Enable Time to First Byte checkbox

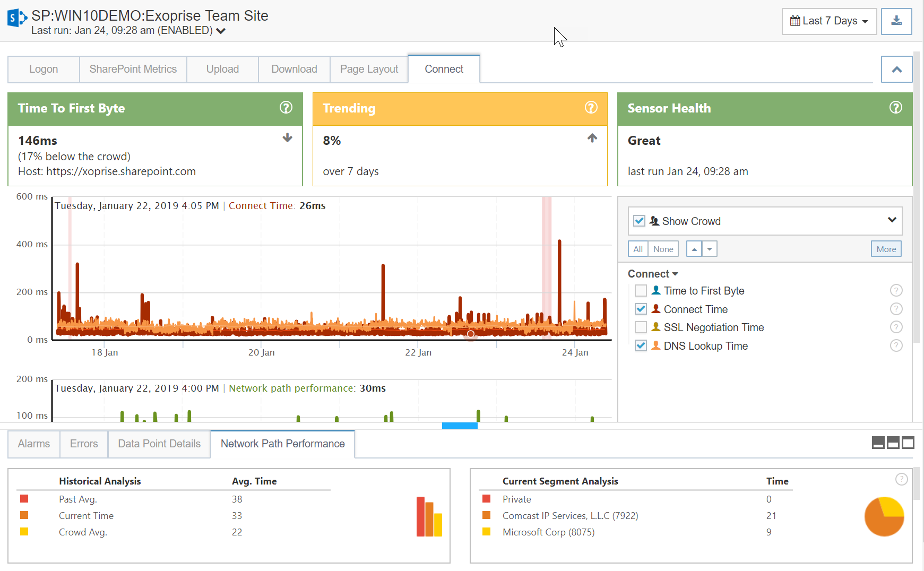point(641,291)
